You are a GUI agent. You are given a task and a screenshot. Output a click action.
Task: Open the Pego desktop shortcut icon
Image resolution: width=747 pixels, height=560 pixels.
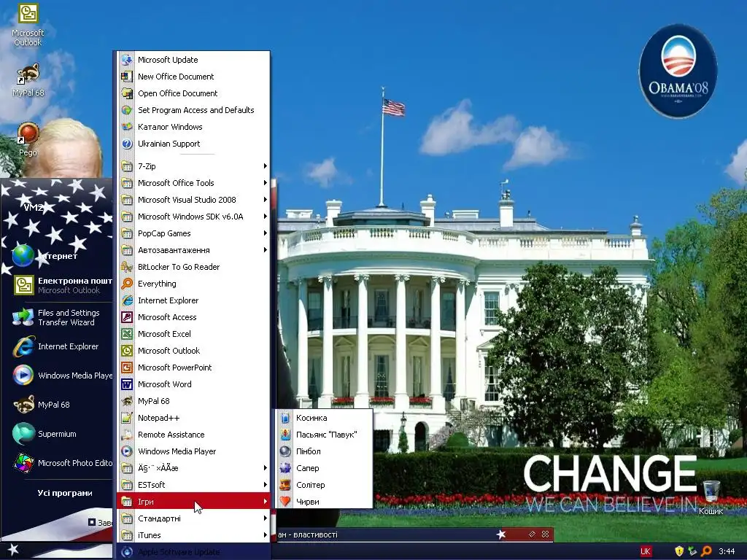(28, 134)
